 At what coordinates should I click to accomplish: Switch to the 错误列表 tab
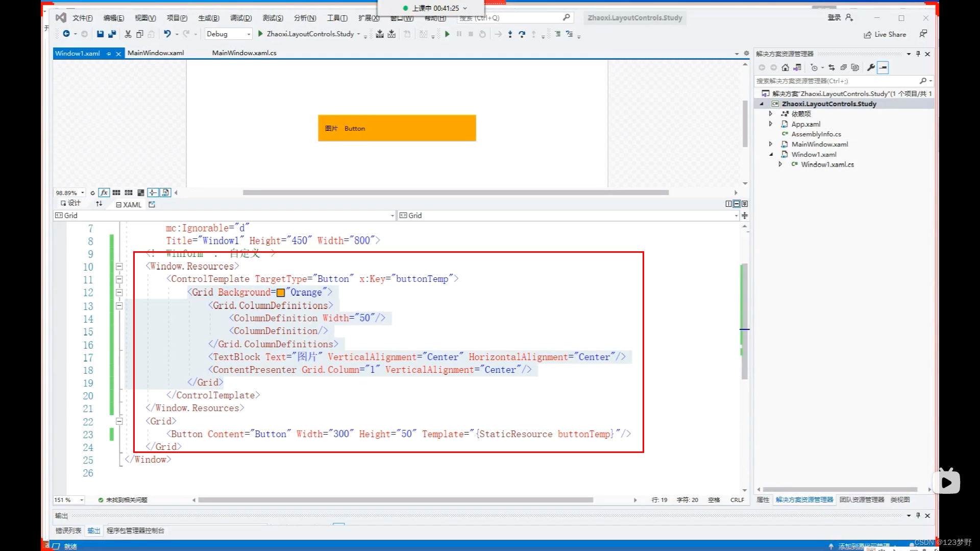(x=68, y=531)
